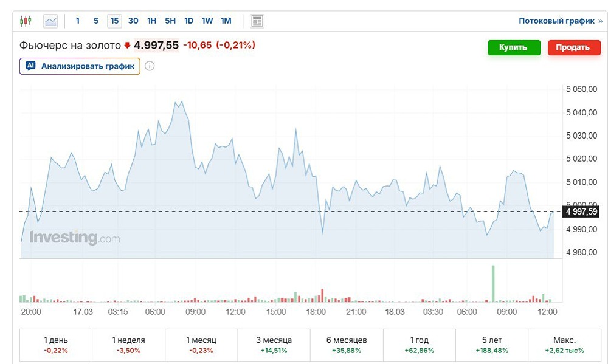Click the 17.03 date axis label
This screenshot has height=364, width=608.
pyautogui.click(x=83, y=312)
